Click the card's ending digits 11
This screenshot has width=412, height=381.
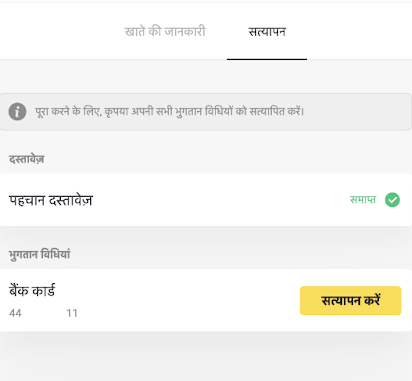[x=72, y=313]
